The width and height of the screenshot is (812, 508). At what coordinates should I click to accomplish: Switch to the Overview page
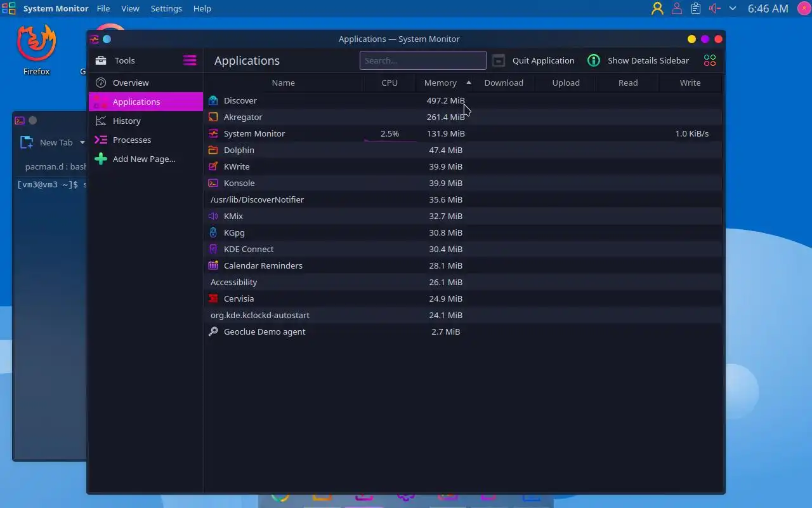pyautogui.click(x=146, y=83)
